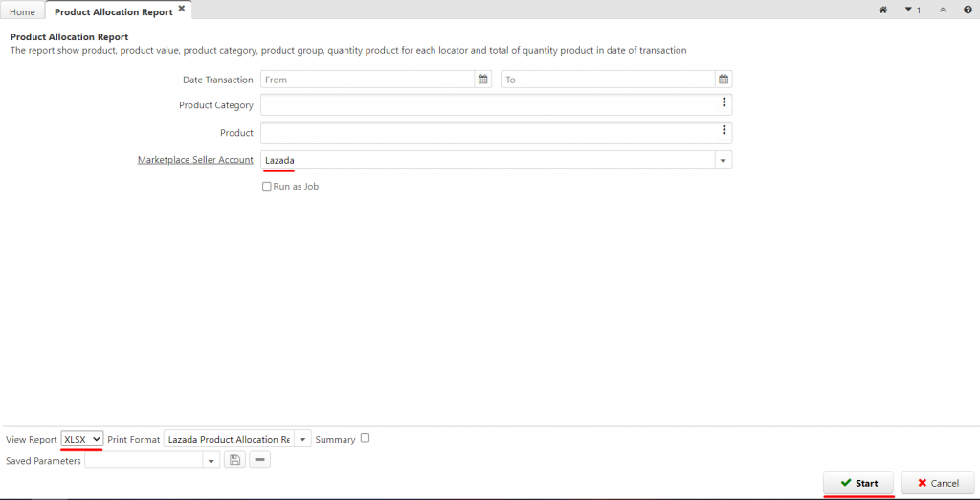
Task: Click the Start button
Action: click(858, 483)
